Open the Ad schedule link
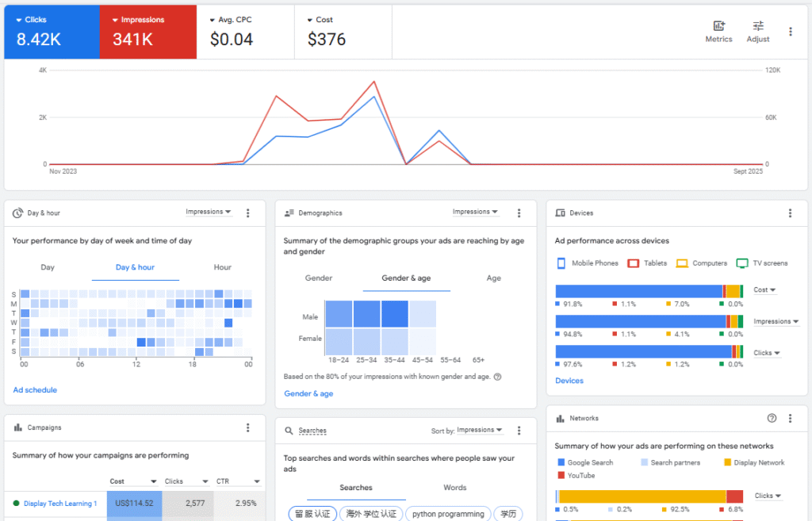Viewport: 812px width, 521px height. 35,390
